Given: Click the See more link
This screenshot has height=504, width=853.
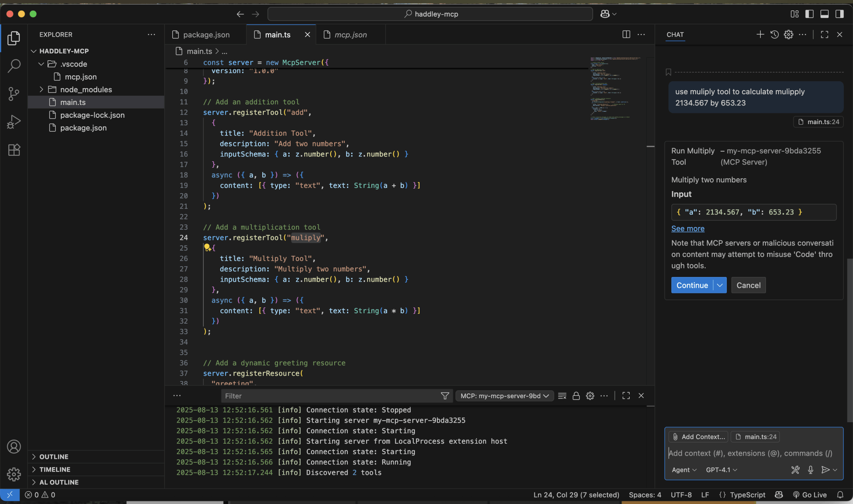Looking at the screenshot, I should coord(688,229).
